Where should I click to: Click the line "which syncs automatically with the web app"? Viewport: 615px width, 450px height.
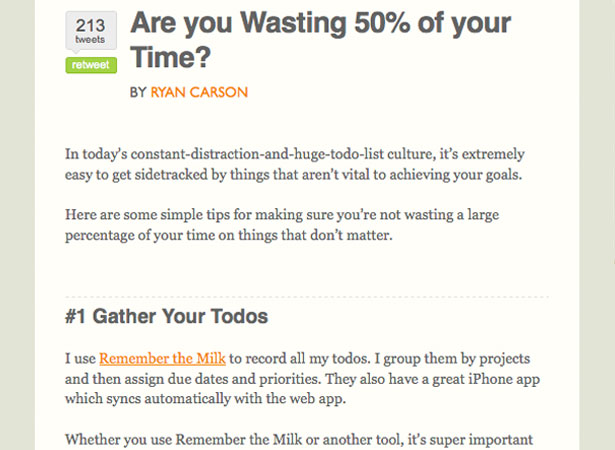point(206,399)
